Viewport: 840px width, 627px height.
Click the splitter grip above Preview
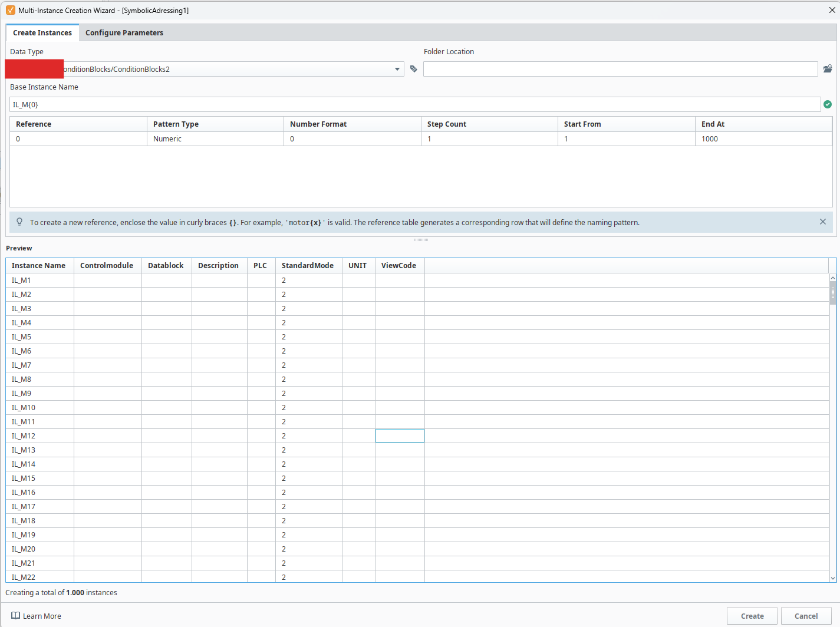[x=421, y=240]
